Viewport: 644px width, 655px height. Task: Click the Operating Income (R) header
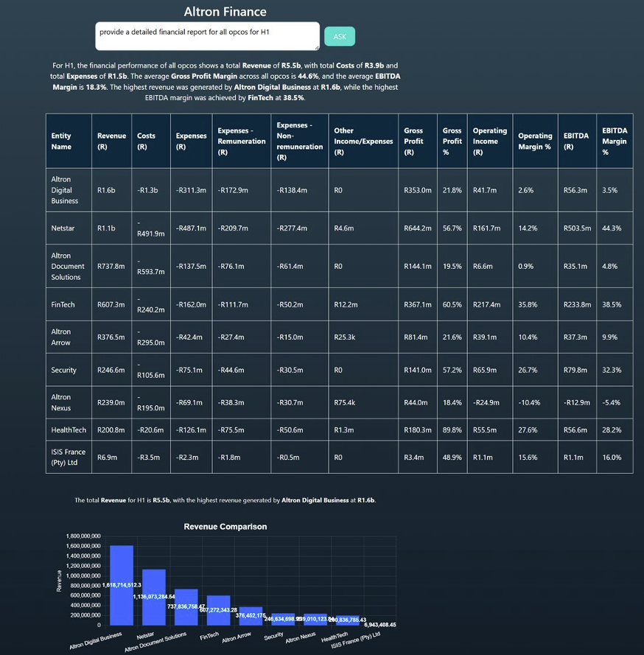(490, 141)
